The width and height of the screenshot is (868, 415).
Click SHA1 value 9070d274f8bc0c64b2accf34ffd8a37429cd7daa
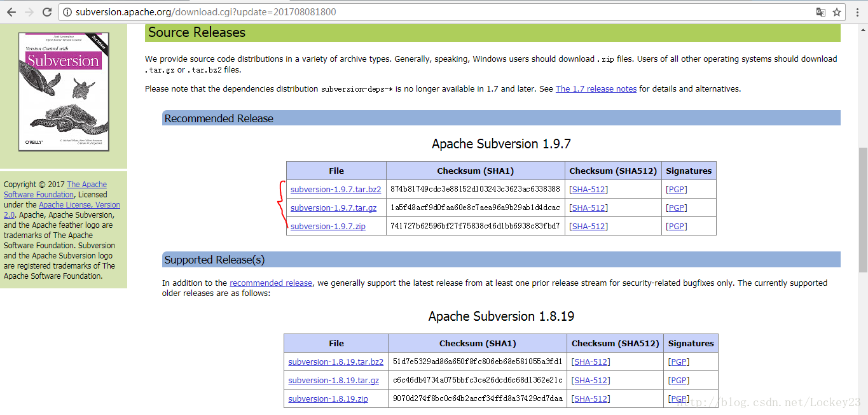pyautogui.click(x=478, y=398)
